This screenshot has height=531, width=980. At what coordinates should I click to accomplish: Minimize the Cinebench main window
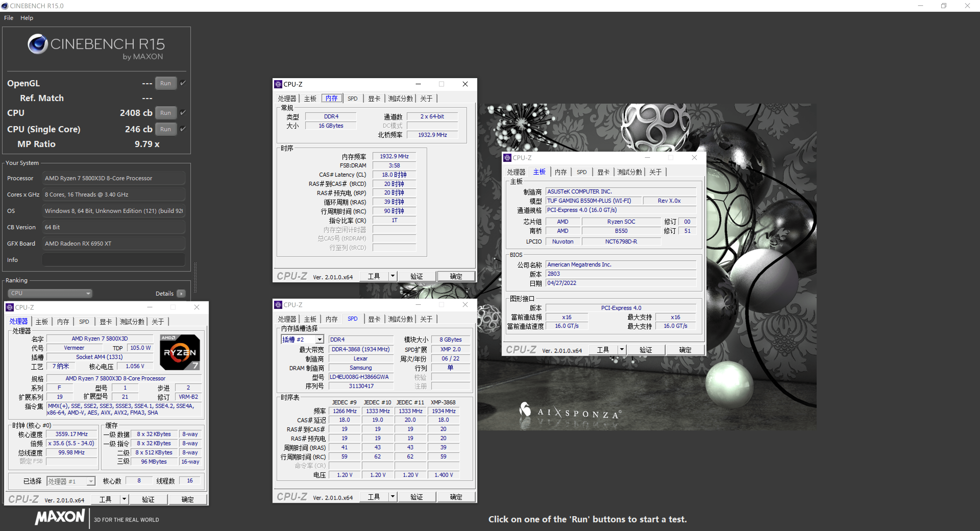click(920, 6)
